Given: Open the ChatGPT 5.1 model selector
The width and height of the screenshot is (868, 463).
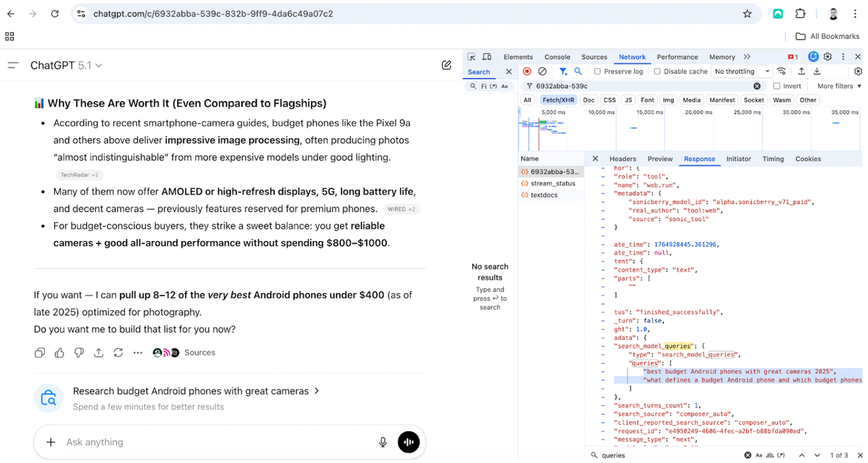Looking at the screenshot, I should [x=66, y=65].
